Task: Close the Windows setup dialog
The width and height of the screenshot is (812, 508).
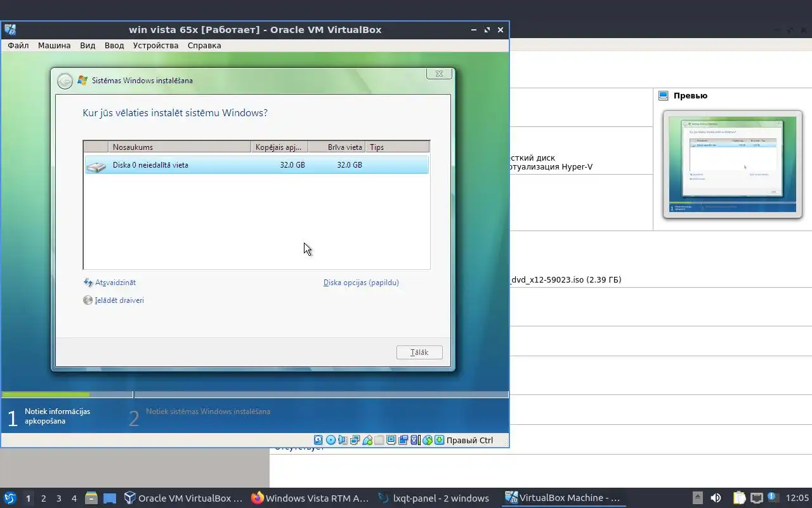Action: tap(439, 74)
